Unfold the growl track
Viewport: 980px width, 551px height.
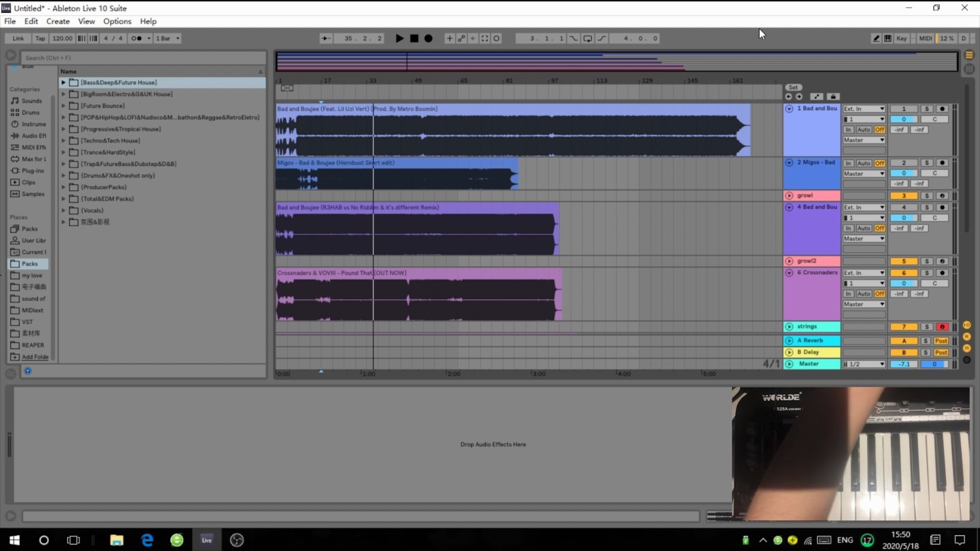coord(789,195)
